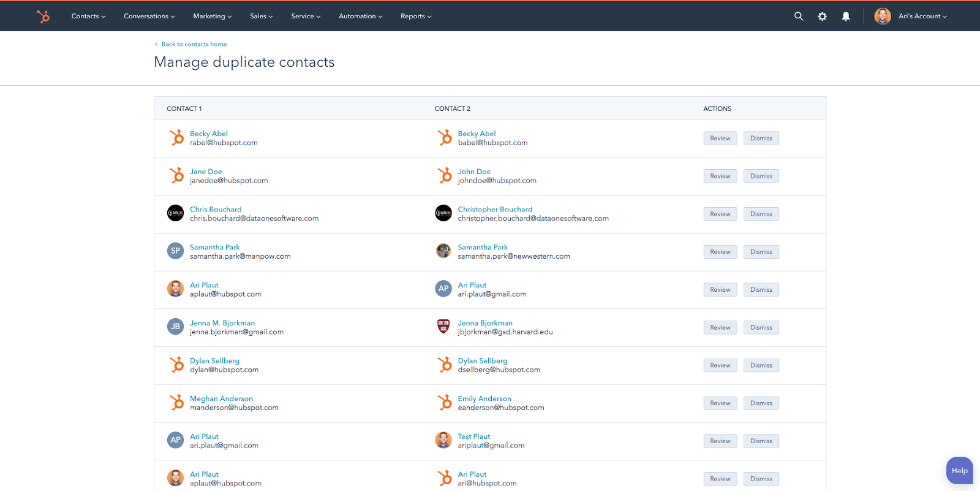
Task: Click sprocket avatar beside dsellberg@hubspot.com
Action: 444,365
